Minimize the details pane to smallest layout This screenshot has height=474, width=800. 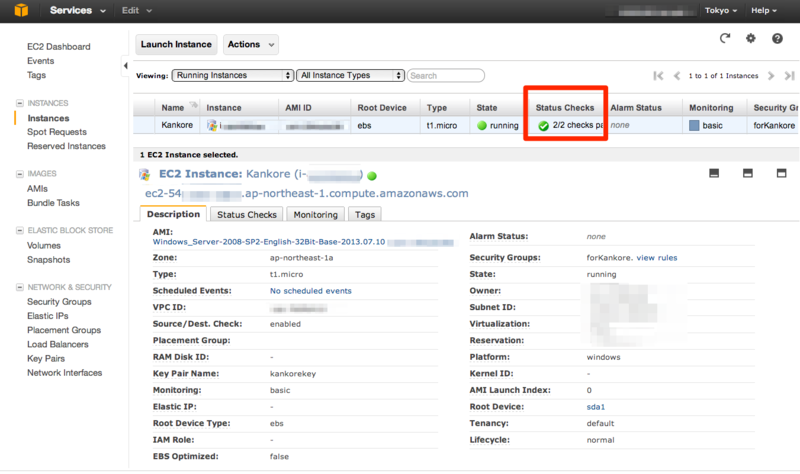point(714,173)
